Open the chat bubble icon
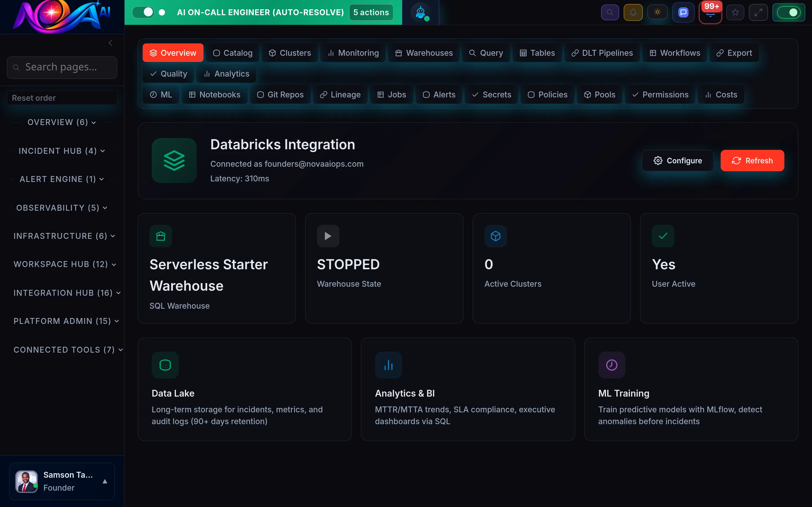 coord(683,12)
